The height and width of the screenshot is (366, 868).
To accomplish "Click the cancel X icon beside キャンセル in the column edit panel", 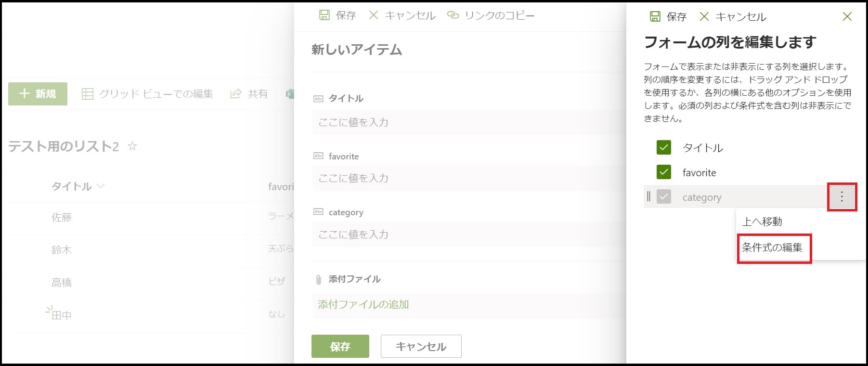I will [704, 17].
